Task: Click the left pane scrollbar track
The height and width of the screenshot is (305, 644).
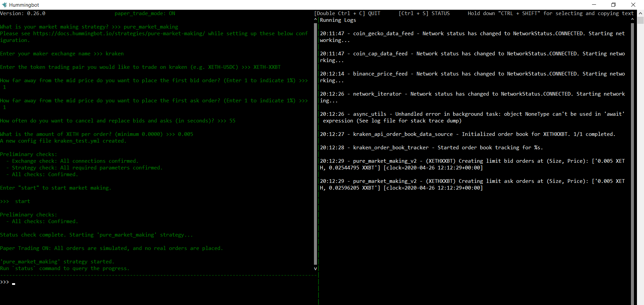Action: click(x=315, y=144)
